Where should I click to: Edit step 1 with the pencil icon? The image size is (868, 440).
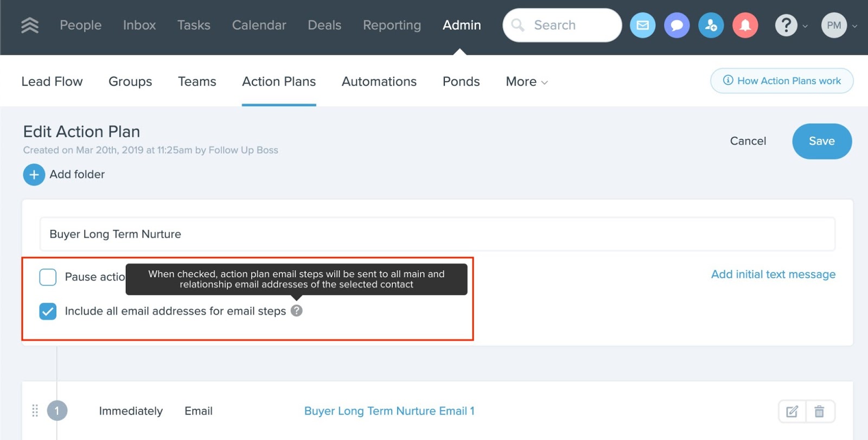[x=792, y=411]
